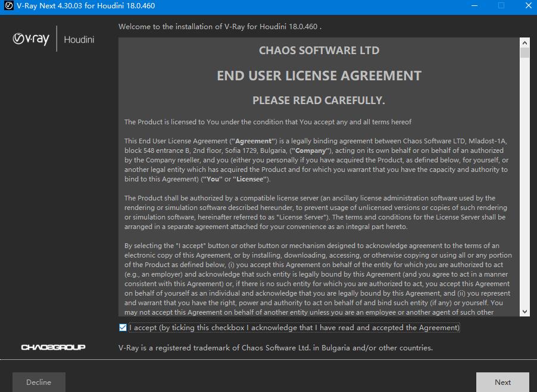
Task: Click the paragraph starting "By selecting the "I accept" button"
Action: click(318, 279)
